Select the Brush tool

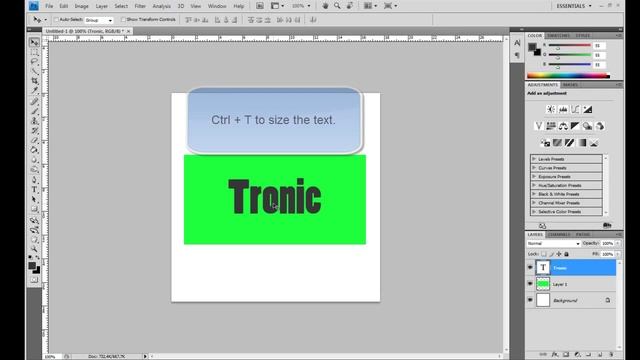pos(35,111)
